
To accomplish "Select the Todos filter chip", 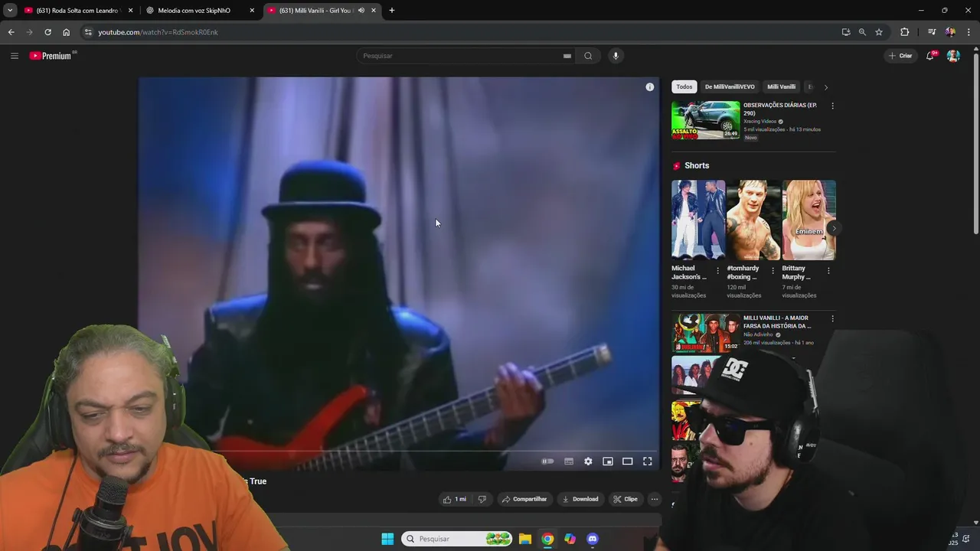I will click(x=684, y=87).
